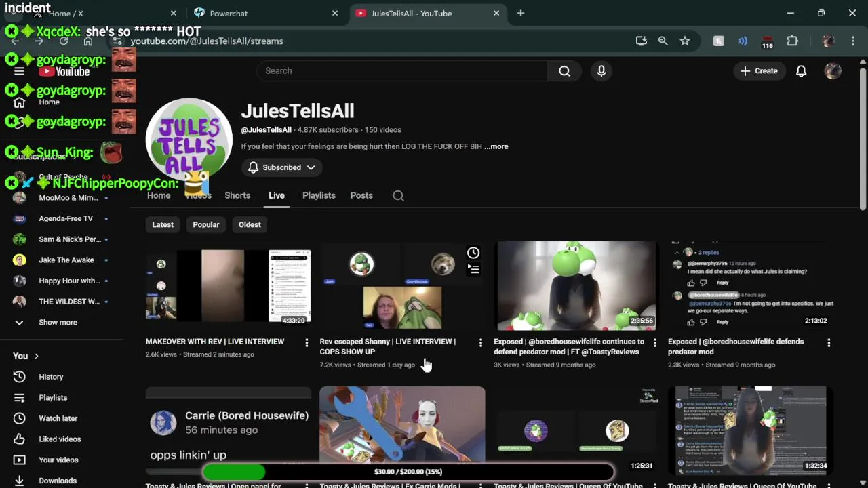Open the Create menu button

[x=759, y=71]
